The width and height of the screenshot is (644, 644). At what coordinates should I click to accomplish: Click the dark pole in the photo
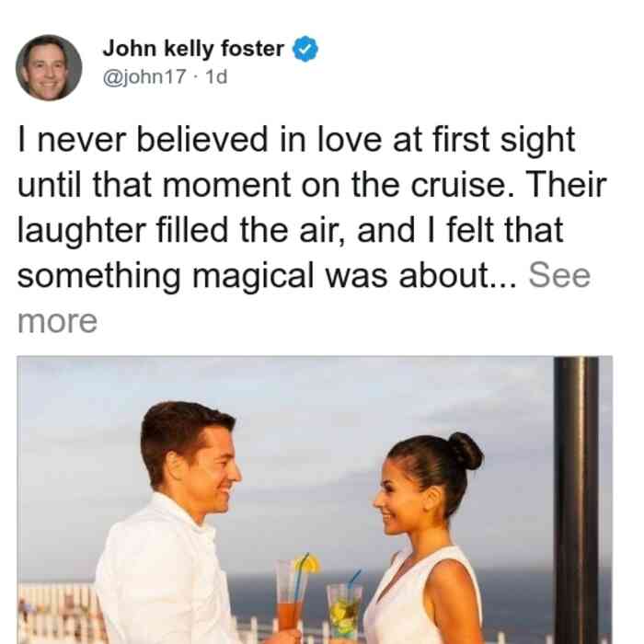click(576, 500)
